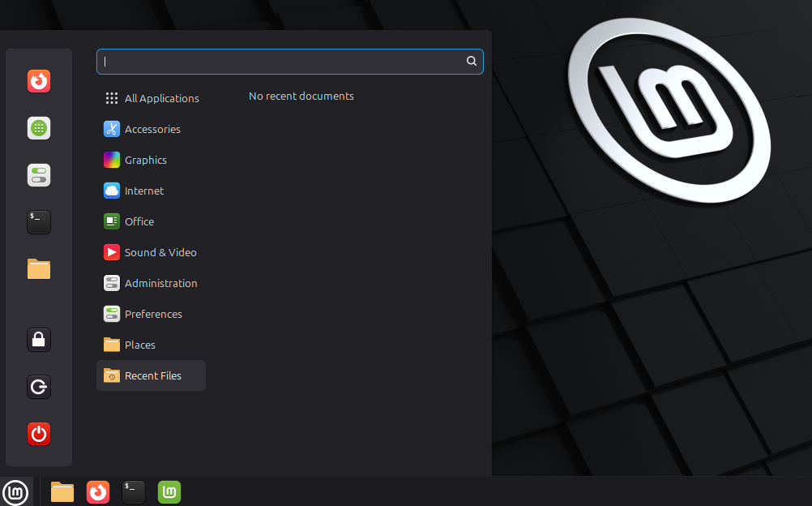This screenshot has width=812, height=506.
Task: View Sound & Video applications
Action: pos(160,252)
